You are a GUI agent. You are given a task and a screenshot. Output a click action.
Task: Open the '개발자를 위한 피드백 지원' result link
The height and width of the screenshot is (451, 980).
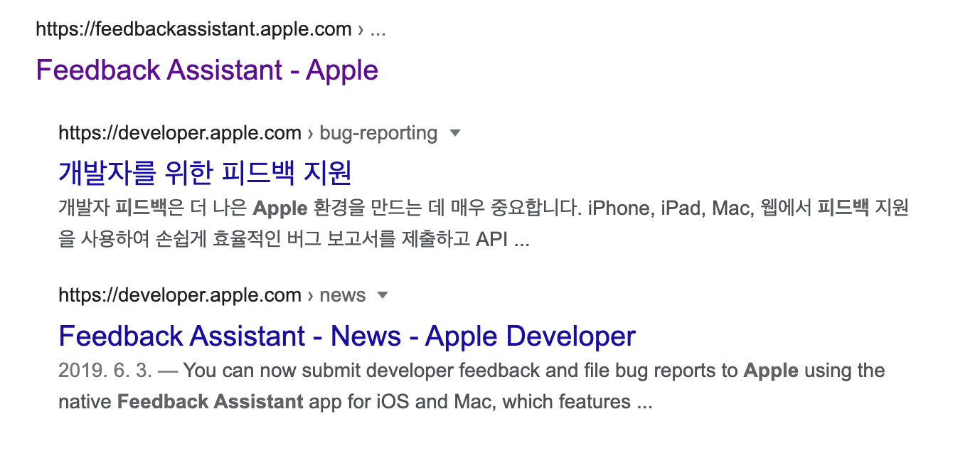(x=206, y=173)
